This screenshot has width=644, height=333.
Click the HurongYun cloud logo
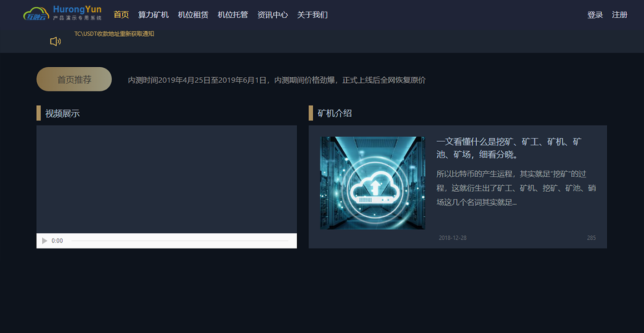point(36,12)
